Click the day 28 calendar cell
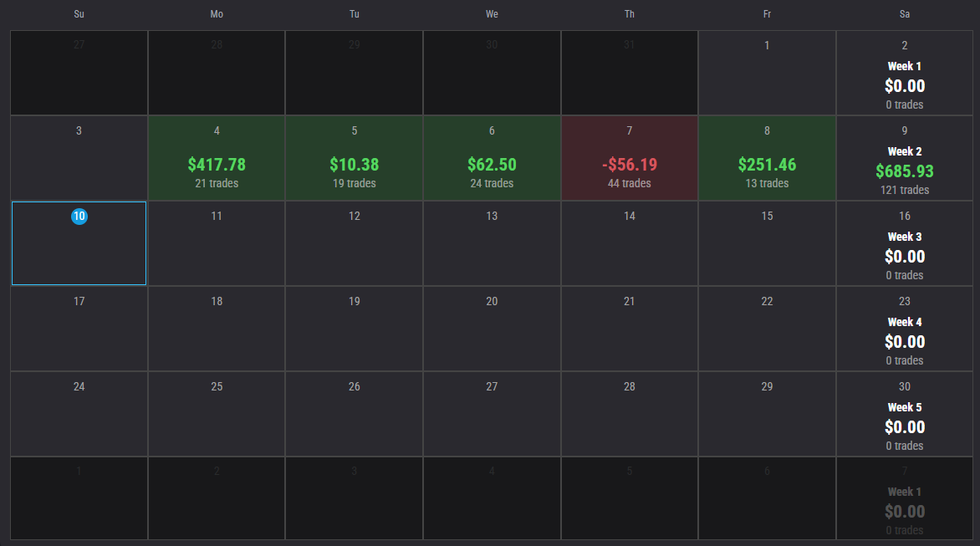This screenshot has width=980, height=546. (629, 413)
